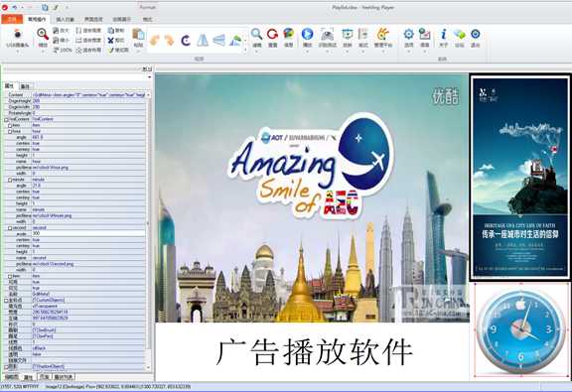Click the selected second angle value 300
This screenshot has height=392, width=572.
[x=88, y=234]
